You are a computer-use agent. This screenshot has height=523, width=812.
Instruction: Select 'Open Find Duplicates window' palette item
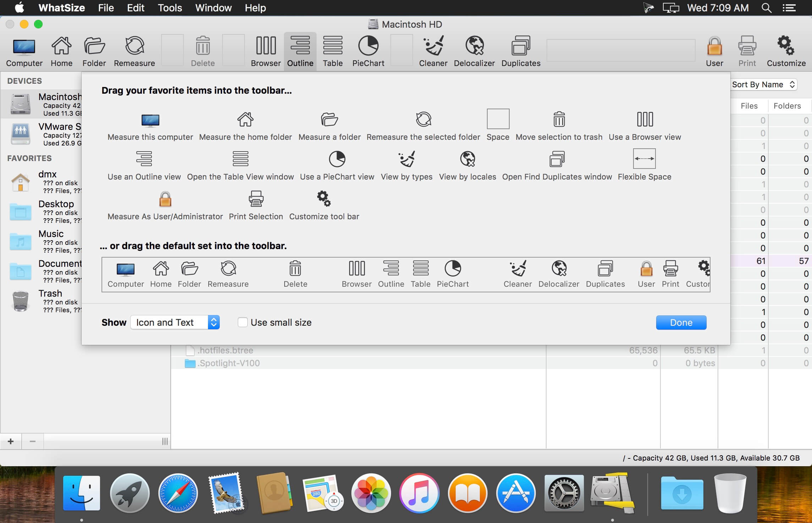click(557, 166)
